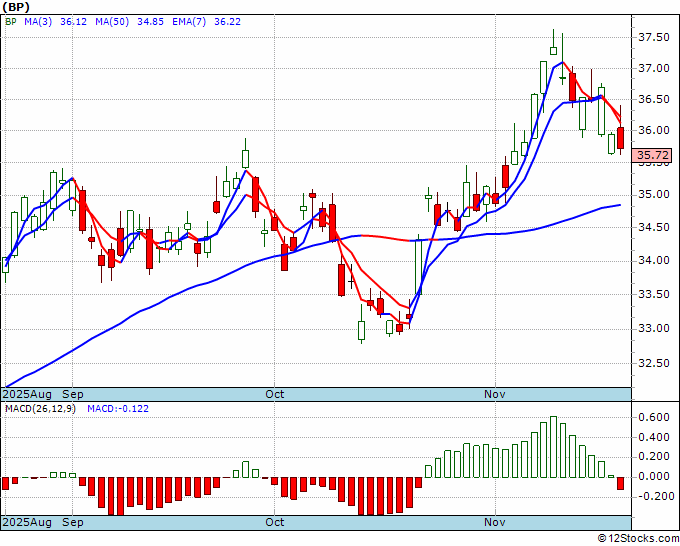680x546 pixels.
Task: Click the tallest green MACD histogram bar
Action: click(553, 447)
